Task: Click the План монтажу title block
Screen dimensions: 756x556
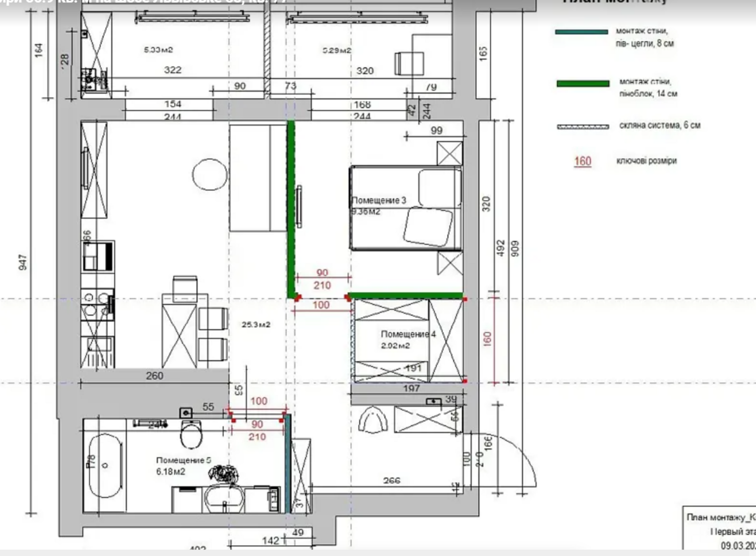Action: (721, 518)
